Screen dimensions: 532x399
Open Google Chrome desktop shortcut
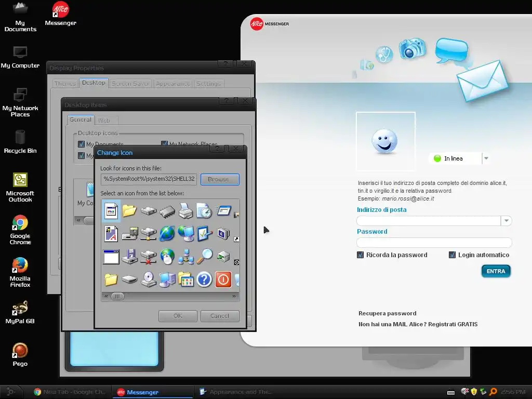(x=20, y=230)
